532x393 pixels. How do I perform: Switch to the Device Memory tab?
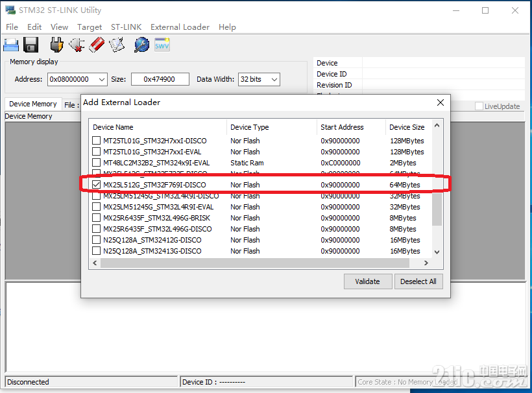tap(33, 104)
